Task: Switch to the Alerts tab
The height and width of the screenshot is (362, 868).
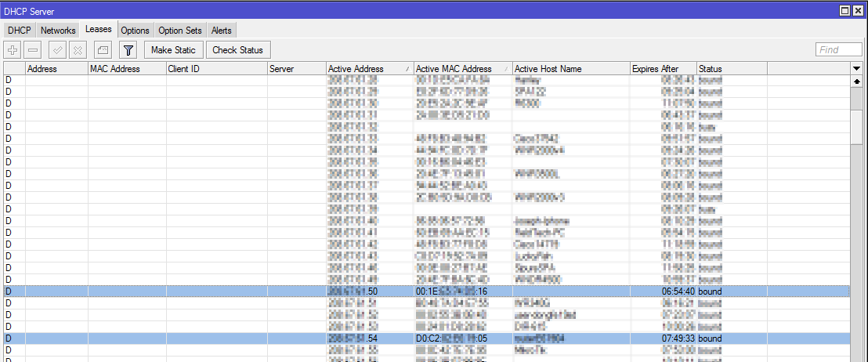Action: [222, 31]
